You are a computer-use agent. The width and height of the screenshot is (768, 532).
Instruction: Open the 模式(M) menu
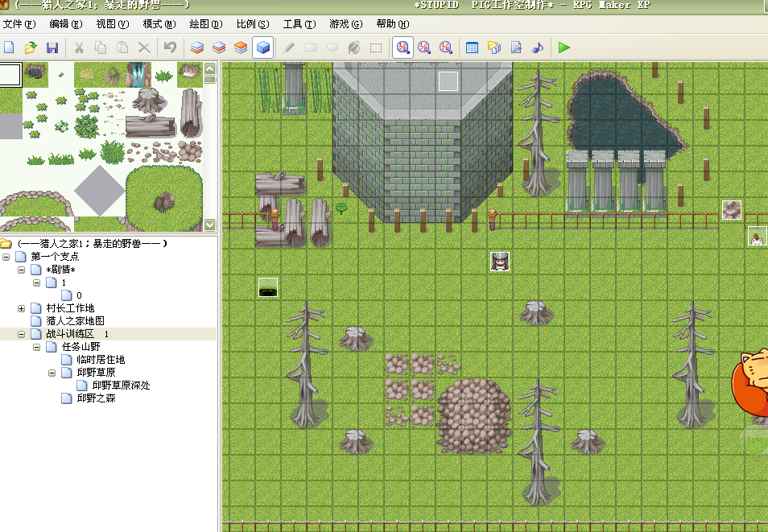tap(159, 23)
